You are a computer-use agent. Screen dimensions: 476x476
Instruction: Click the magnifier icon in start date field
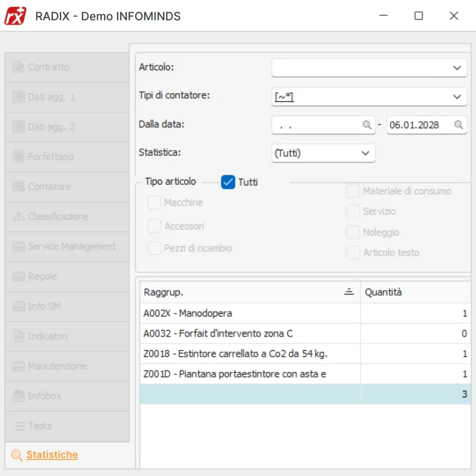(x=367, y=125)
